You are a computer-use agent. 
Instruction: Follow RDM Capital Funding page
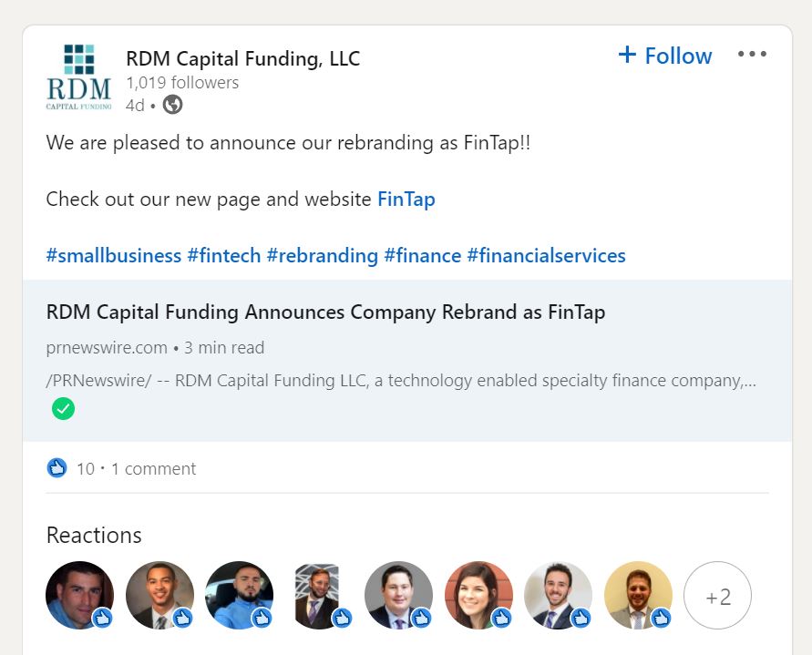click(665, 56)
